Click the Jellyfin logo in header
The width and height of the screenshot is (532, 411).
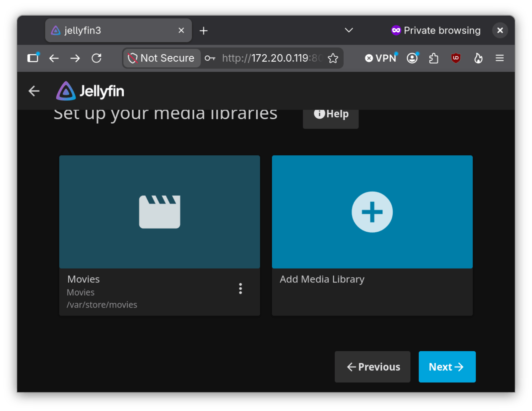pyautogui.click(x=90, y=91)
